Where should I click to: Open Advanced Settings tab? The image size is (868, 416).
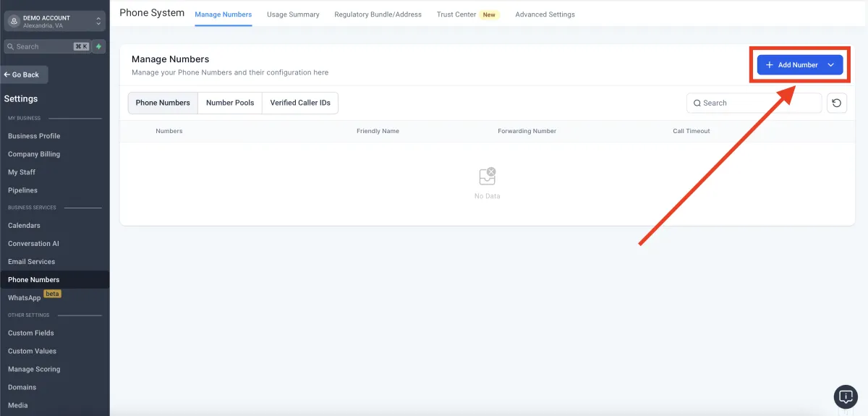click(x=545, y=14)
